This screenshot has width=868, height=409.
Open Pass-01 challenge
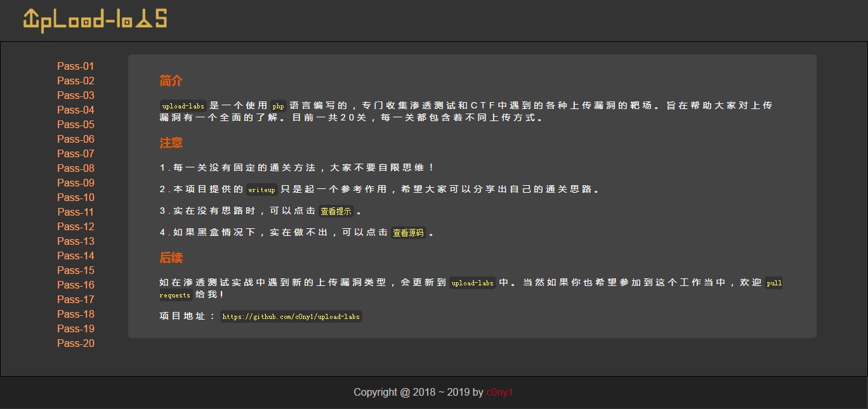75,66
